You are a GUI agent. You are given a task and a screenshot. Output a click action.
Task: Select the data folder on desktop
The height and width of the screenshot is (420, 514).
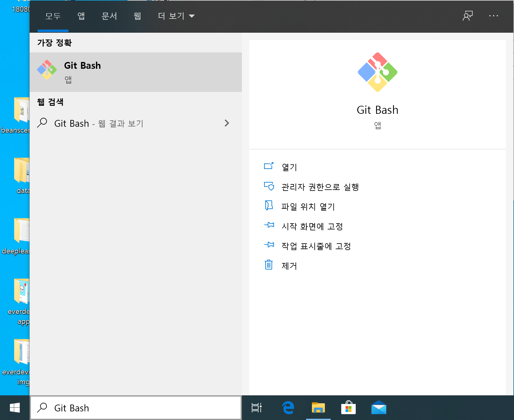click(22, 176)
